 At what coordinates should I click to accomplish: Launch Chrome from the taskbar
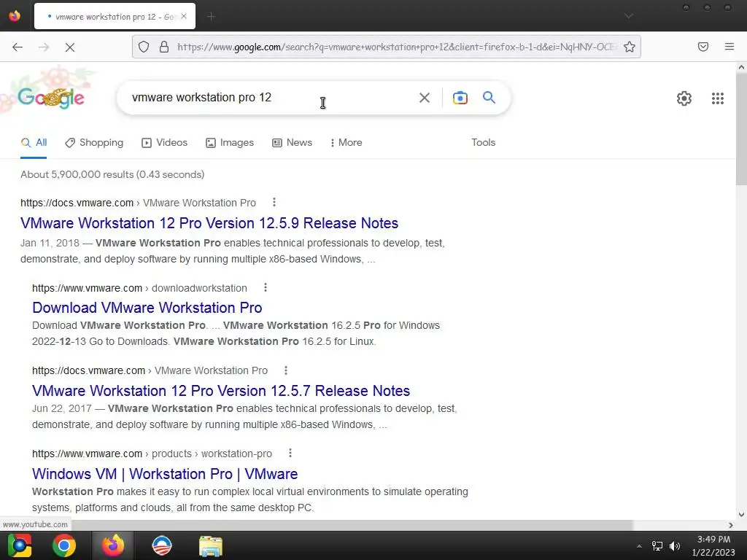[64, 545]
